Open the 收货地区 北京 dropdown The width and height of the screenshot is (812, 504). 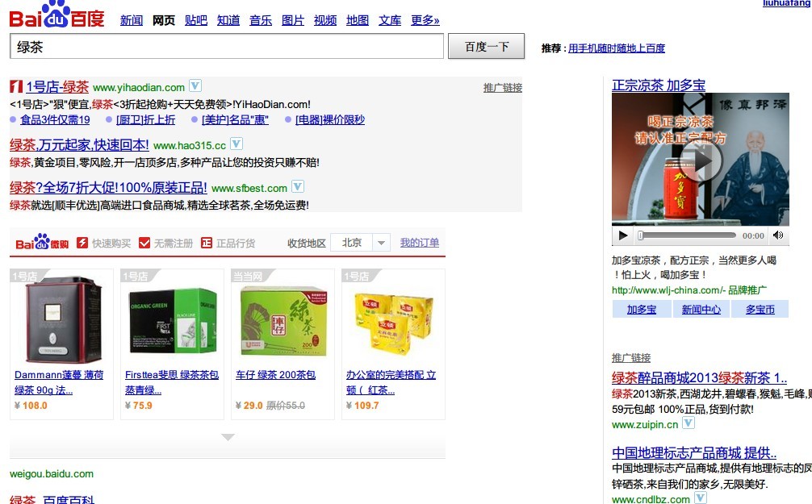pos(360,243)
